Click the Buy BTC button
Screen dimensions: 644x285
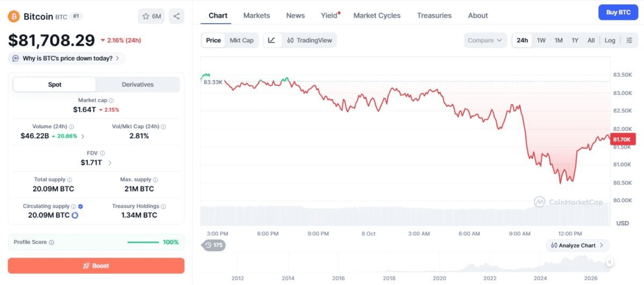(618, 12)
